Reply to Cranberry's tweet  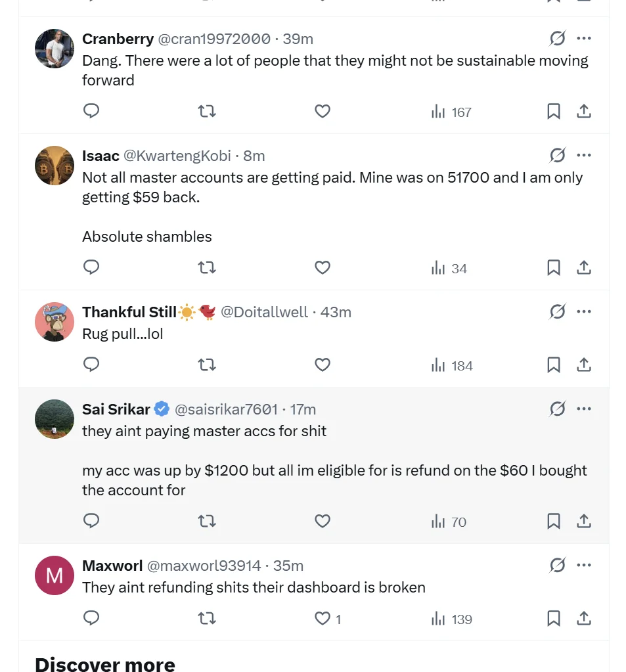pyautogui.click(x=91, y=111)
